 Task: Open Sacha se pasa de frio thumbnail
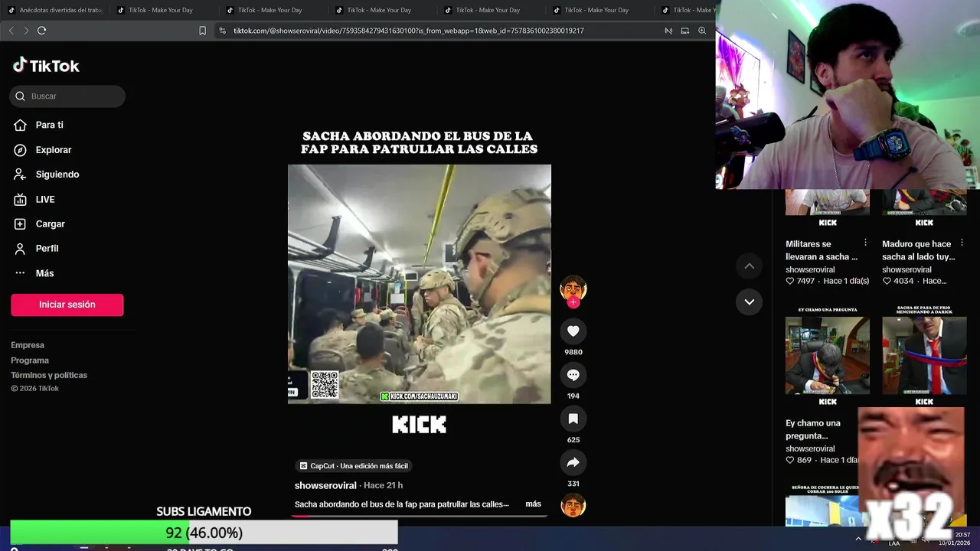click(x=924, y=356)
